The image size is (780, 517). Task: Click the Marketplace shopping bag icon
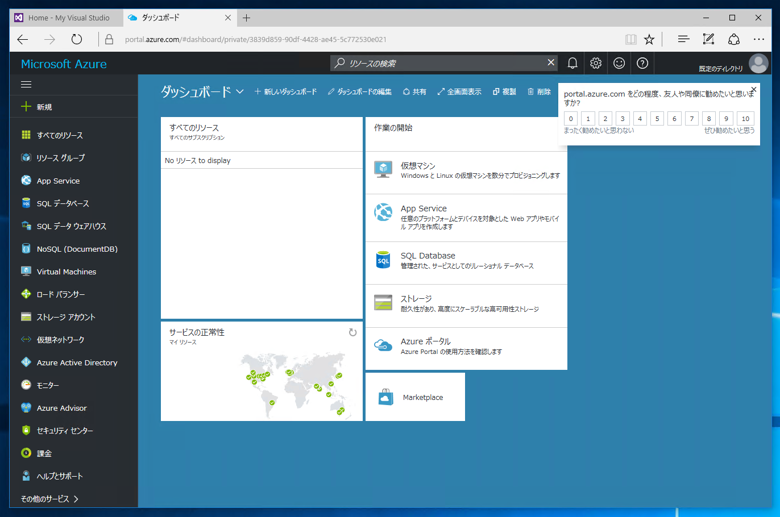pyautogui.click(x=386, y=397)
